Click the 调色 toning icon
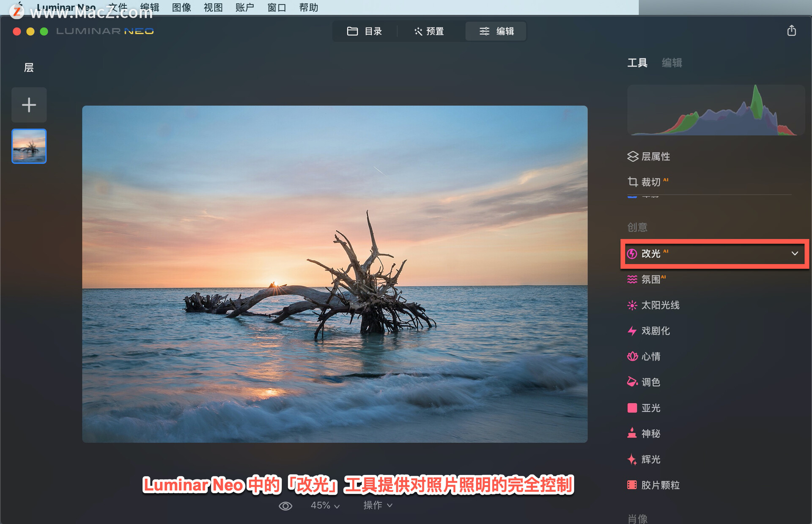 [x=632, y=382]
